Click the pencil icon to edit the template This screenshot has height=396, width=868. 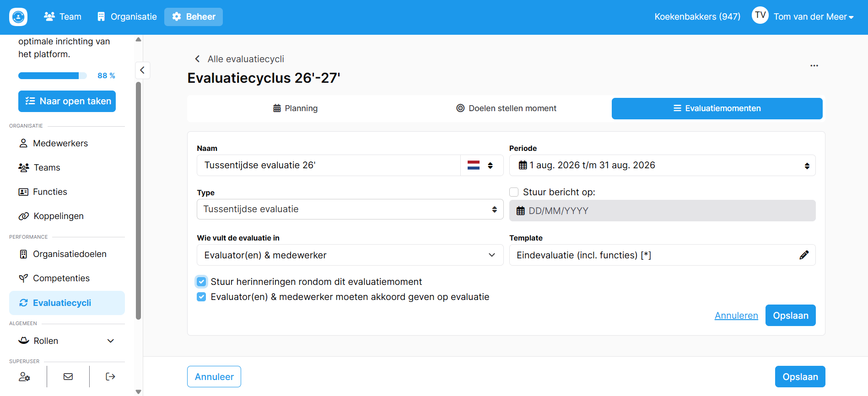pyautogui.click(x=804, y=255)
